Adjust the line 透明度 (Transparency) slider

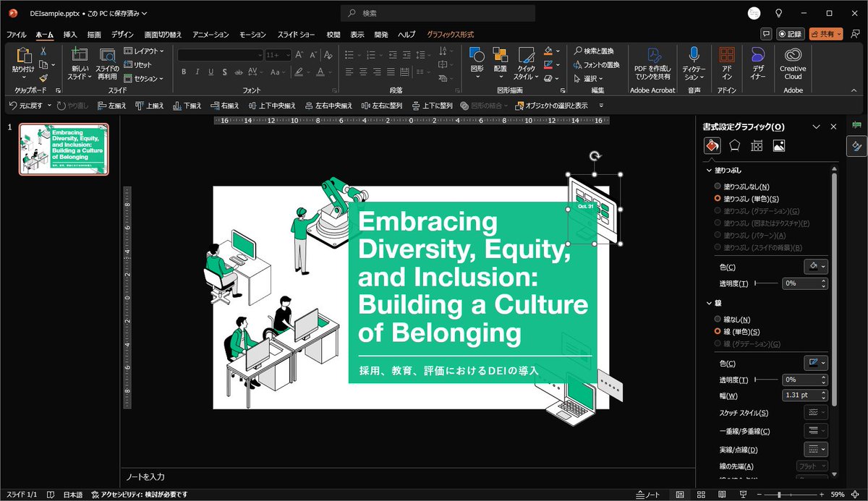[x=766, y=380]
